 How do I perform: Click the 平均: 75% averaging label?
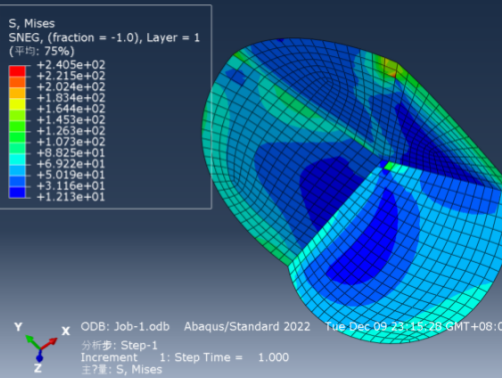pos(41,51)
